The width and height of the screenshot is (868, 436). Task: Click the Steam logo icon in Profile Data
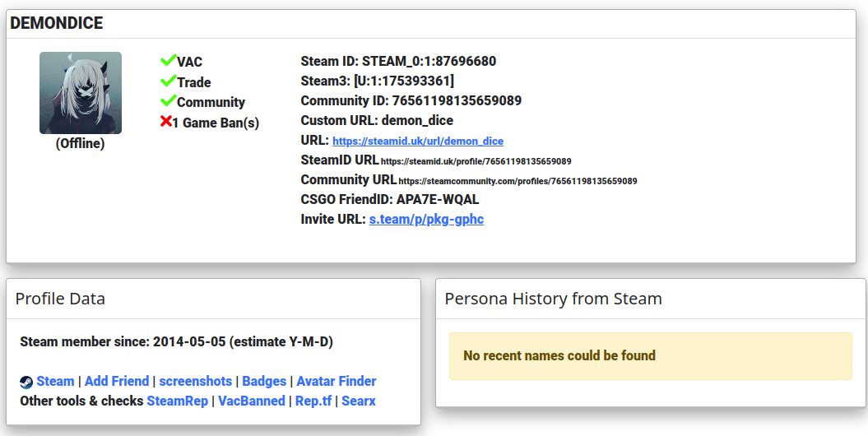pyautogui.click(x=26, y=382)
